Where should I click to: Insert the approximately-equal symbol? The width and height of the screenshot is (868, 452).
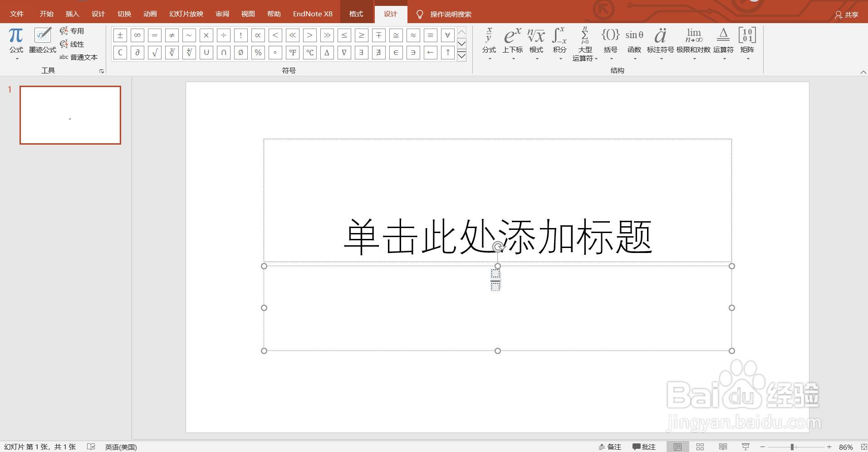point(413,35)
